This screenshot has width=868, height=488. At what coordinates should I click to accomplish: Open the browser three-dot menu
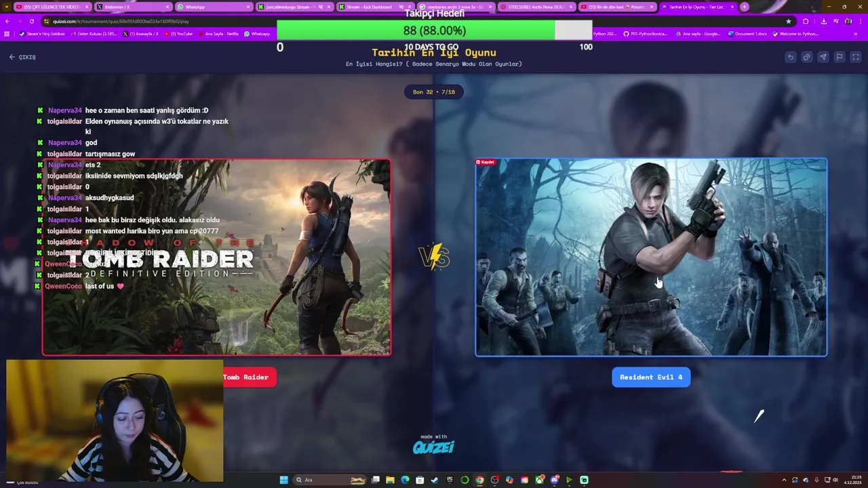pos(861,21)
